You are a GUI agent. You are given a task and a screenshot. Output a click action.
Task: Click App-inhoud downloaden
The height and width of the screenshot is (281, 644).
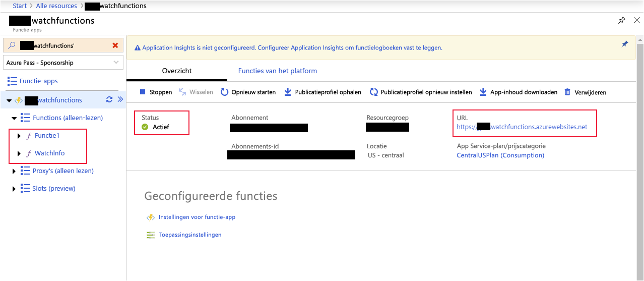(518, 92)
